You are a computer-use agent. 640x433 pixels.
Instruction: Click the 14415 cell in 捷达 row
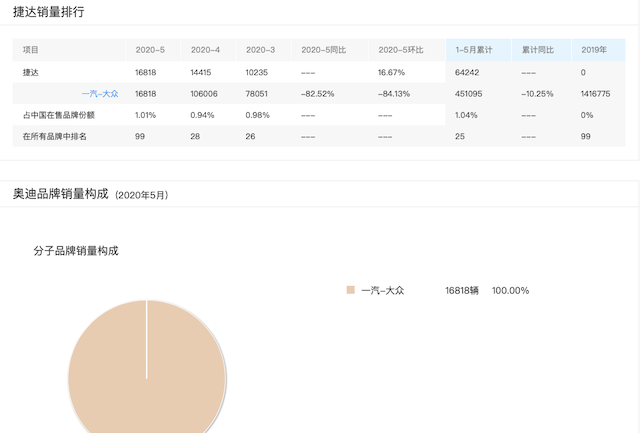(x=201, y=73)
